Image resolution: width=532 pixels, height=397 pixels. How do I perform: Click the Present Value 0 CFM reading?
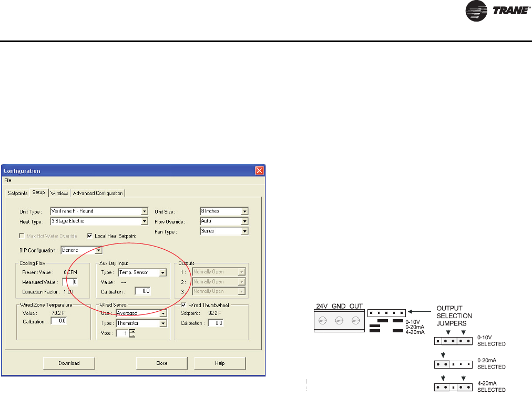point(70,272)
